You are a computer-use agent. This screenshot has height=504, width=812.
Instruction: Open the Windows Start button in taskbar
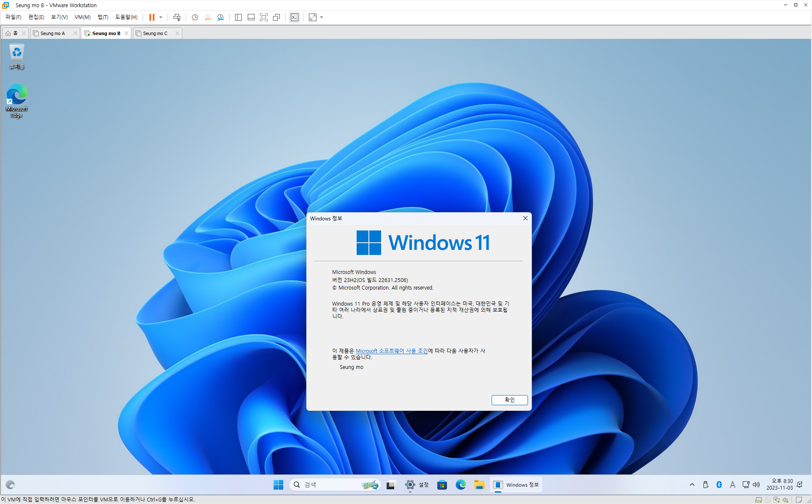(278, 485)
